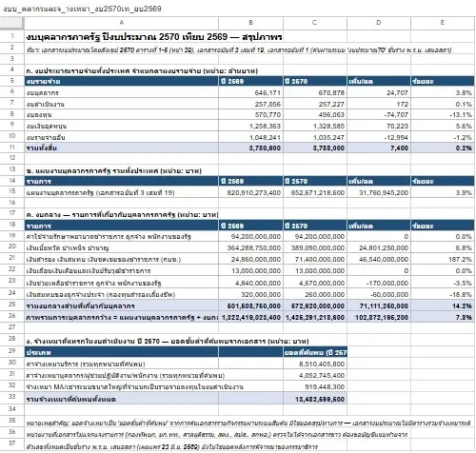The height and width of the screenshot is (453, 476).
Task: Click cell with value '4,840,000,000'
Action: (x=250, y=283)
